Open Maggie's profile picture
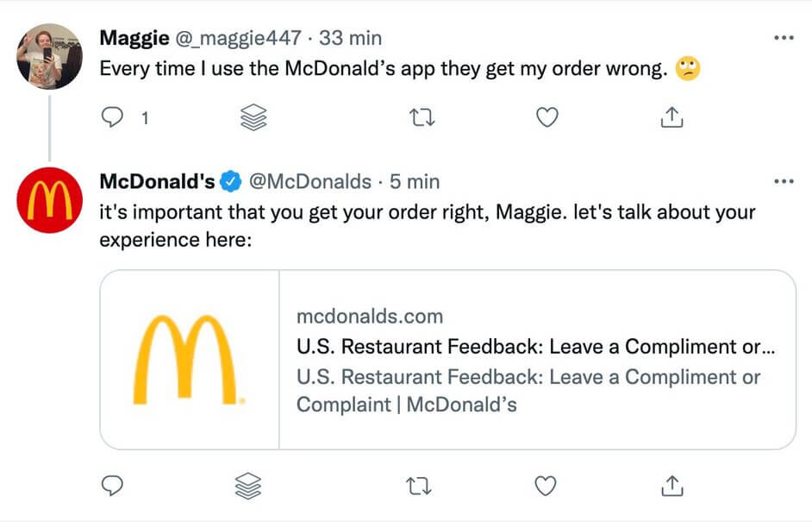812x522 pixels. 50,56
